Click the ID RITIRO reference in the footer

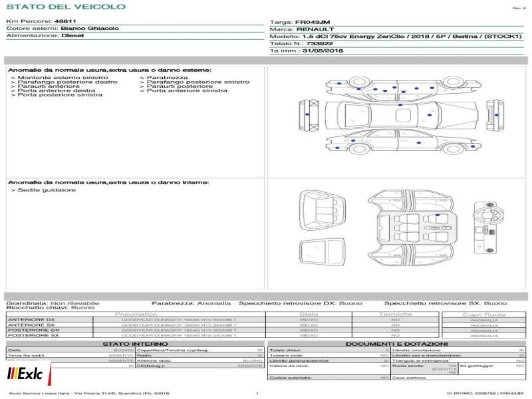point(485,393)
